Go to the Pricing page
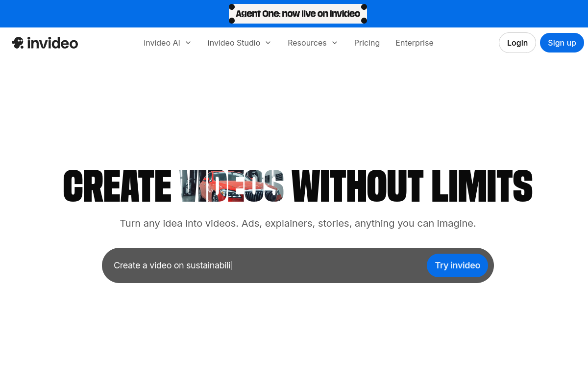This screenshot has width=588, height=368. 367,43
